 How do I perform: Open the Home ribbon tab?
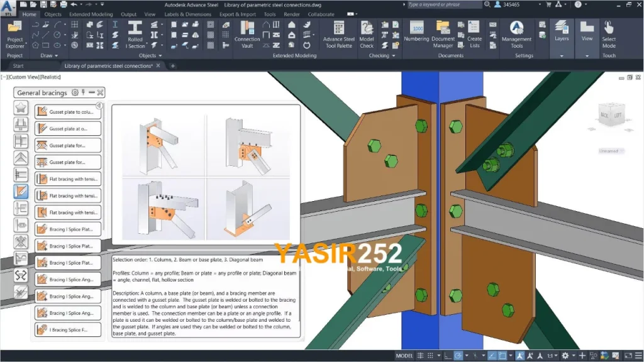point(29,14)
